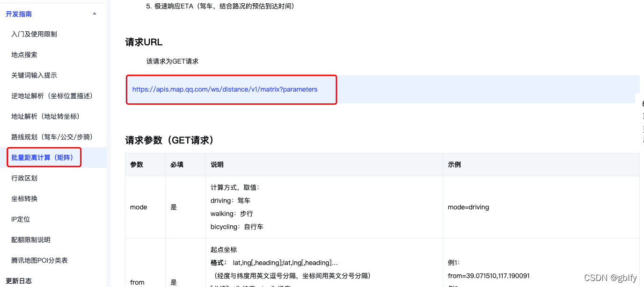Click the 示例 column header
The image size is (644, 287).
tap(454, 165)
